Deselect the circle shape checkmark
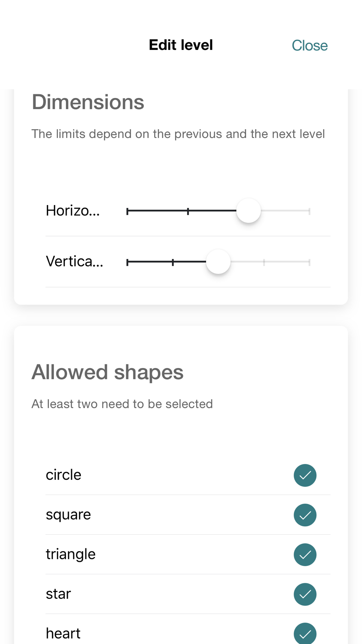The height and width of the screenshot is (644, 362). click(x=305, y=475)
